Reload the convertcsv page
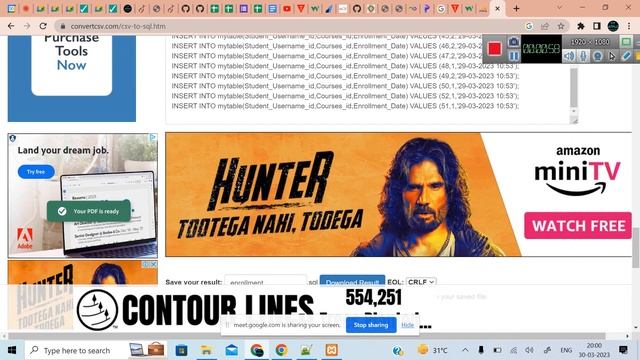 pyautogui.click(x=43, y=26)
